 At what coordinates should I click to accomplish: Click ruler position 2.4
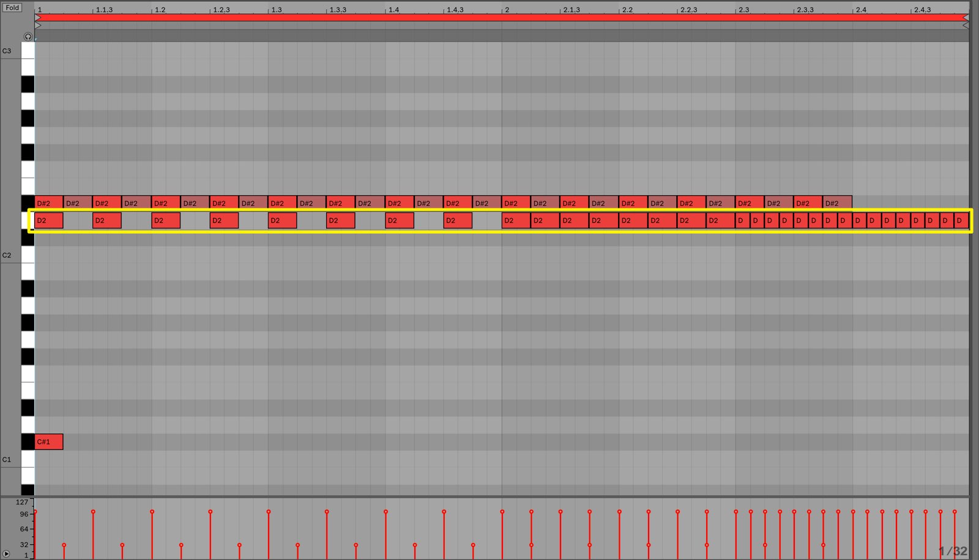pyautogui.click(x=861, y=10)
